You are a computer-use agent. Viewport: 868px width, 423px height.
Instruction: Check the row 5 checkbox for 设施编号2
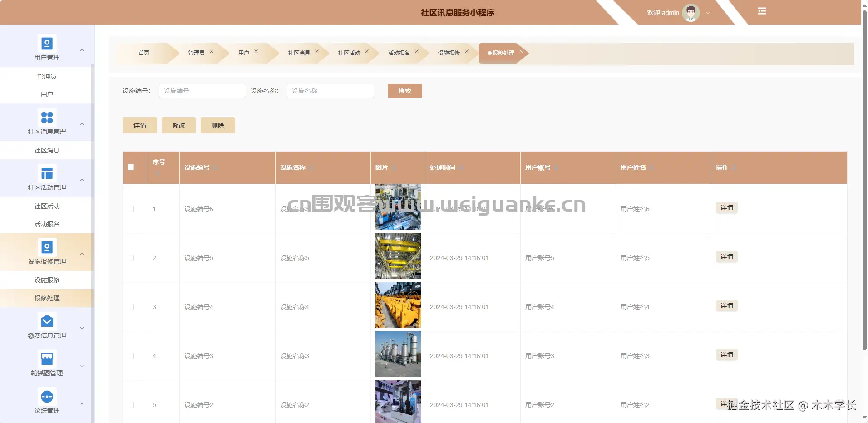point(131,405)
